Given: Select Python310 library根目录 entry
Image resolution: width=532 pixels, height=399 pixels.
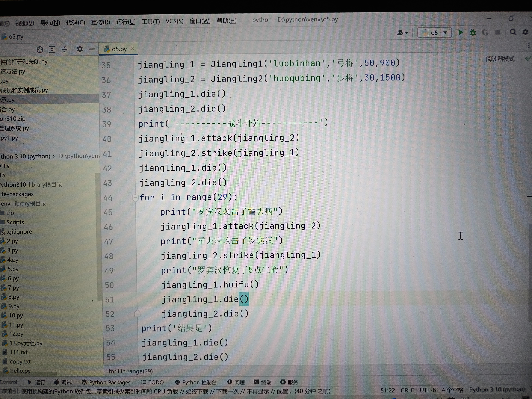Looking at the screenshot, I should pyautogui.click(x=31, y=185).
